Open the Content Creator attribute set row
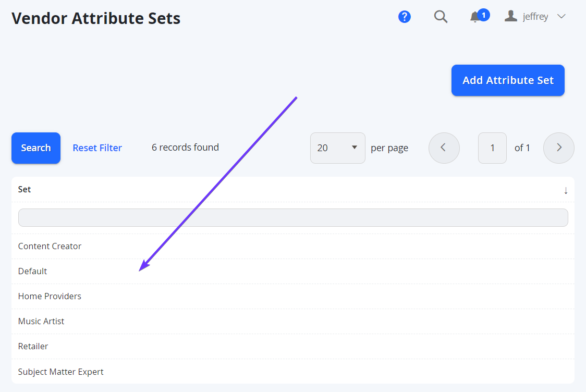Viewport: 586px width, 392px height. (293, 246)
